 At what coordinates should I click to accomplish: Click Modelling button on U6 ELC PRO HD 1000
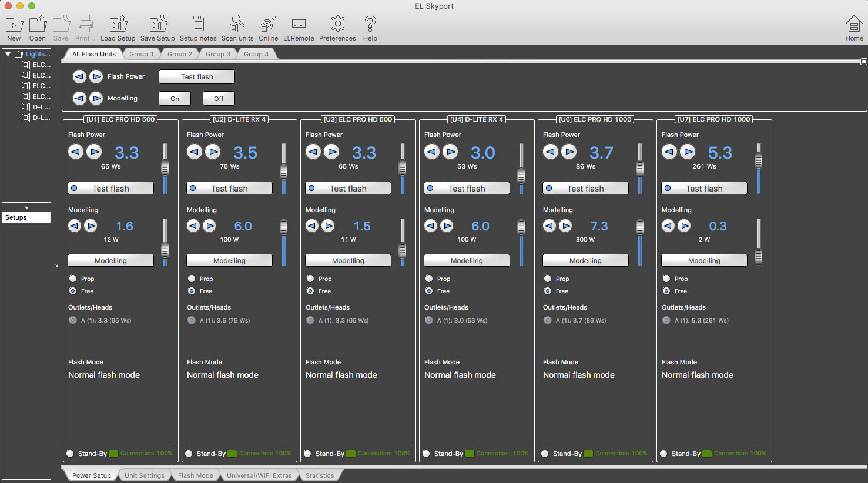586,260
